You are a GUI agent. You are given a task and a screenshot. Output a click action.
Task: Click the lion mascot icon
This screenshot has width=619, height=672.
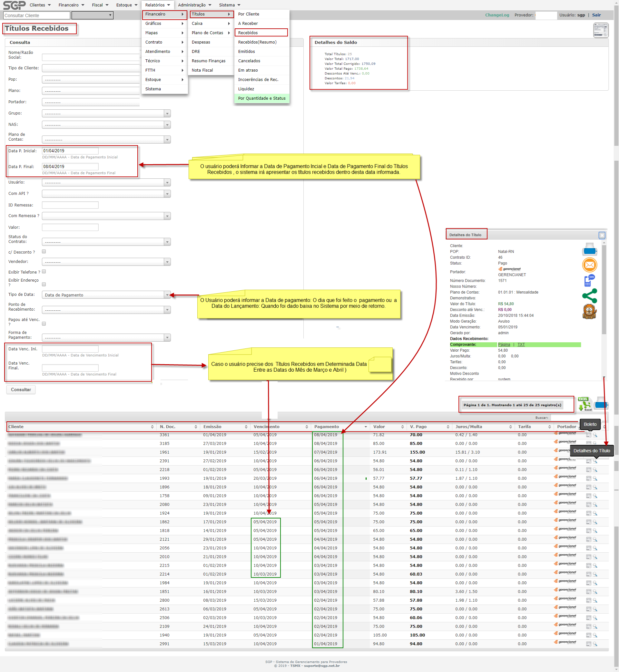click(589, 312)
